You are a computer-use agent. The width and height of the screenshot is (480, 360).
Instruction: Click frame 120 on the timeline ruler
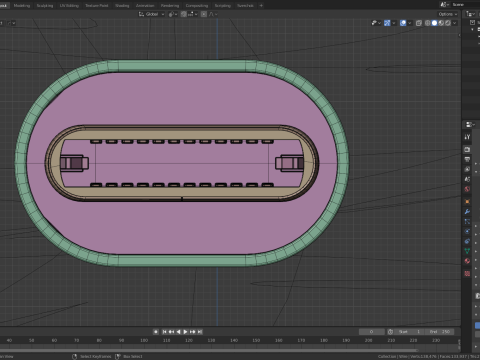pyautogui.click(x=189, y=340)
